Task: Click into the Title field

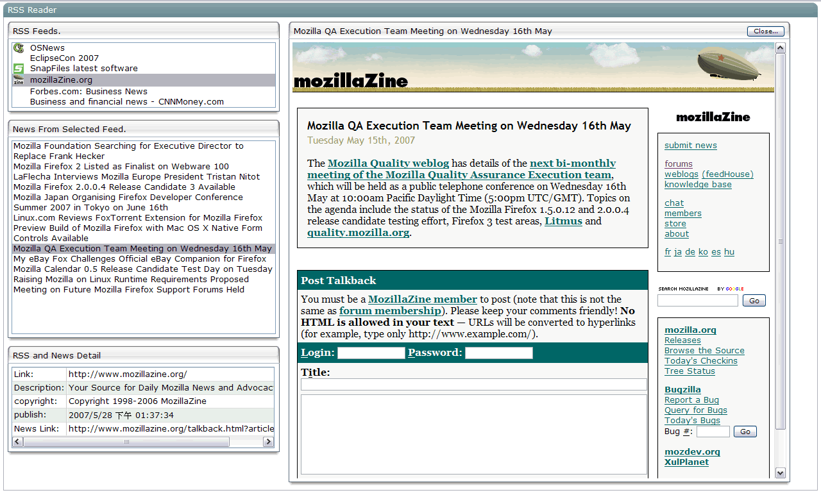Action: pyautogui.click(x=474, y=385)
